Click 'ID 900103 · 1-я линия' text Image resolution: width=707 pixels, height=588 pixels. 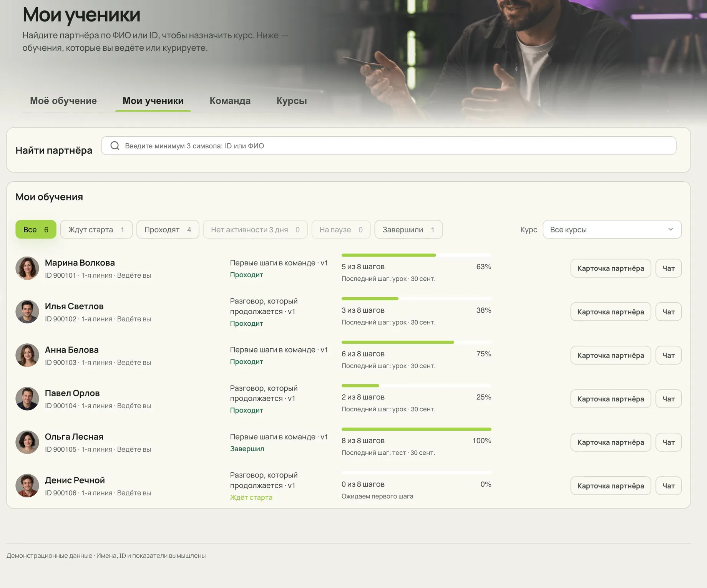[x=79, y=362]
